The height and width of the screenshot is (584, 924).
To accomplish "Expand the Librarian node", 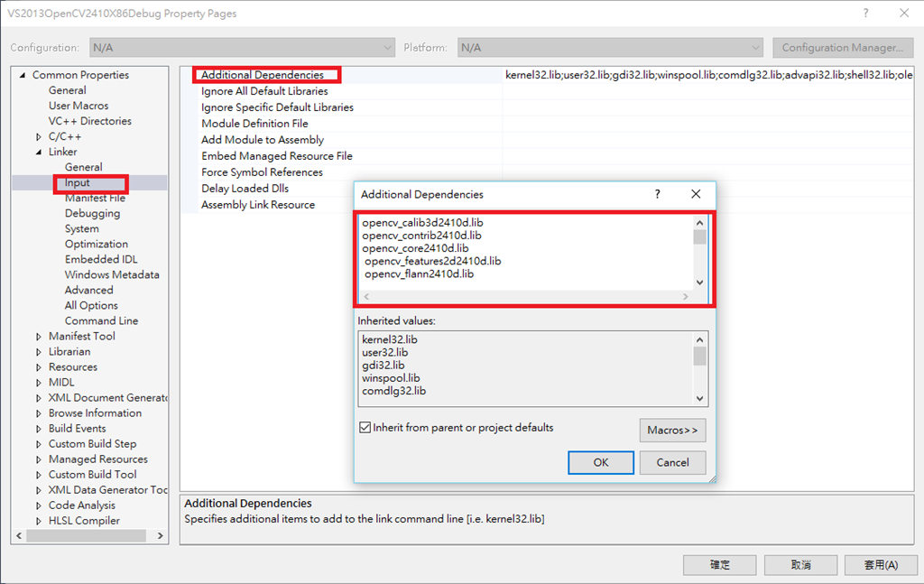I will 39,352.
